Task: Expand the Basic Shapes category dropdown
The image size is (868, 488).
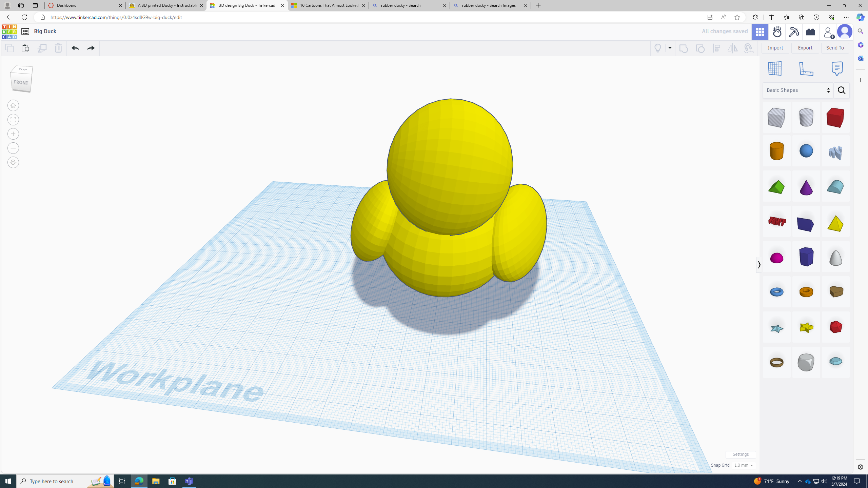Action: [798, 90]
